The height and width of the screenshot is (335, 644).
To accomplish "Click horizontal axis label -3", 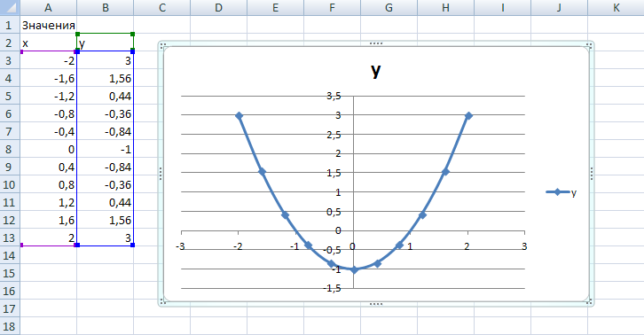I will [180, 246].
